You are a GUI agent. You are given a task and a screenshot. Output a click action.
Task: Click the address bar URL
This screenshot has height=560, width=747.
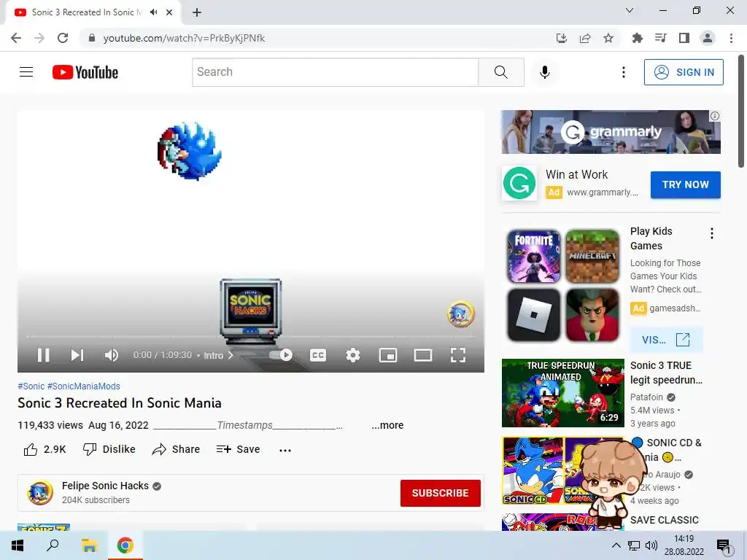click(184, 38)
